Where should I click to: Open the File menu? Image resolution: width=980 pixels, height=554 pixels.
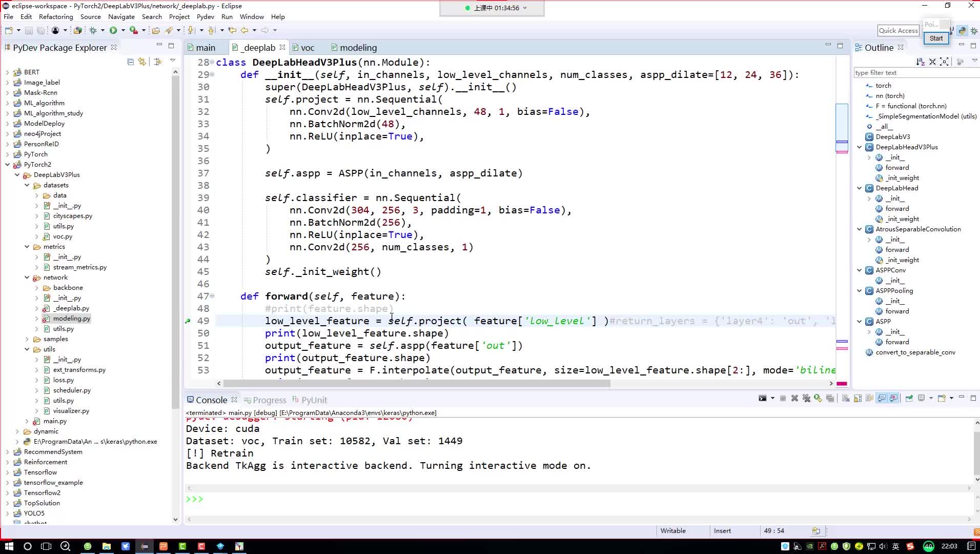pyautogui.click(x=9, y=16)
